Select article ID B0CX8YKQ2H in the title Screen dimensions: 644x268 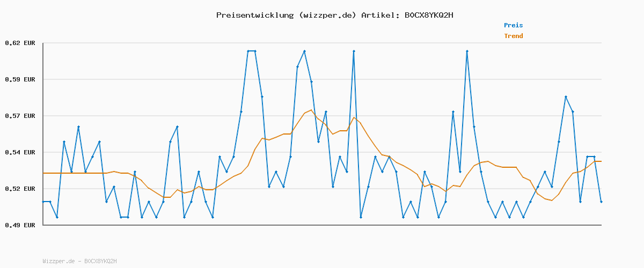tap(429, 15)
